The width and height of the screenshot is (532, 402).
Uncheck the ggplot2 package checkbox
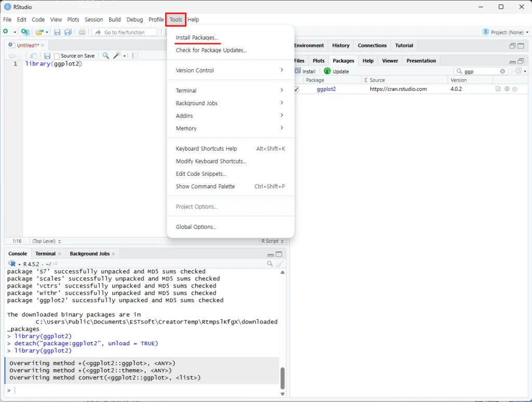point(296,89)
